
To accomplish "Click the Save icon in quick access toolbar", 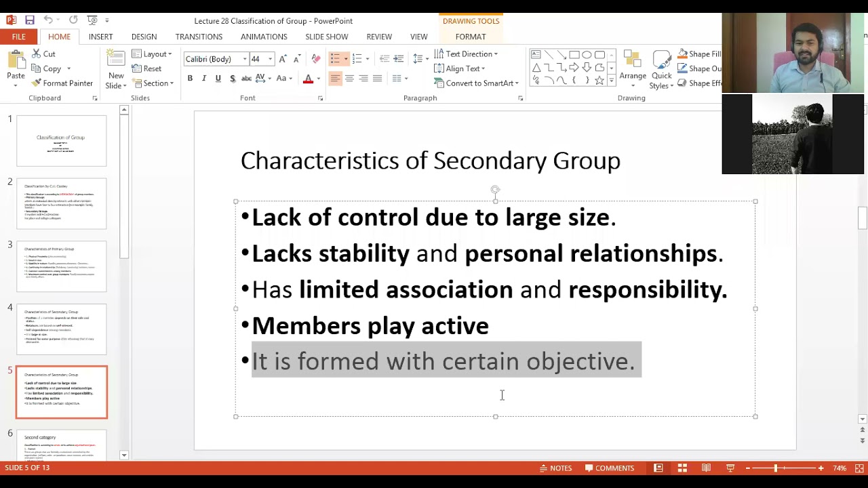I will click(x=29, y=20).
